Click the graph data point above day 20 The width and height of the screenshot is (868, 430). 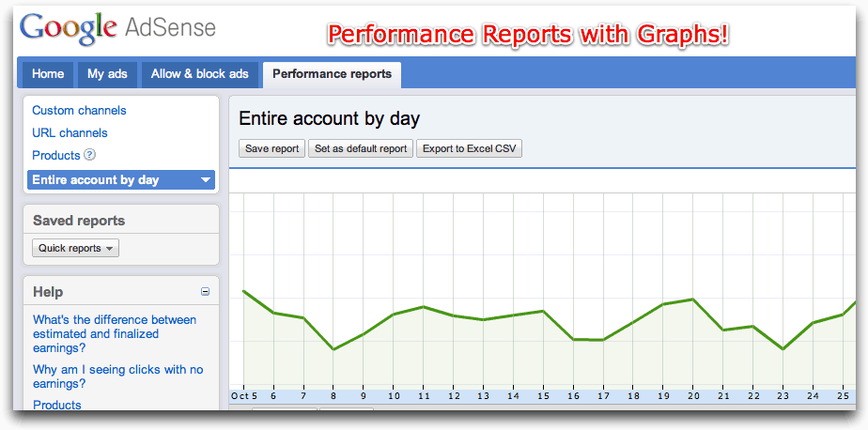click(693, 299)
